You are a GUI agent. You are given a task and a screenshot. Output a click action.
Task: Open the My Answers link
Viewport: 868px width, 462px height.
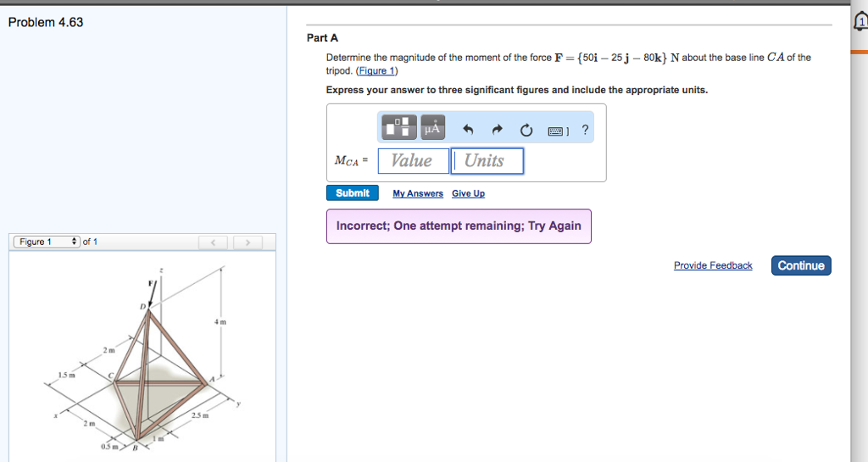418,193
